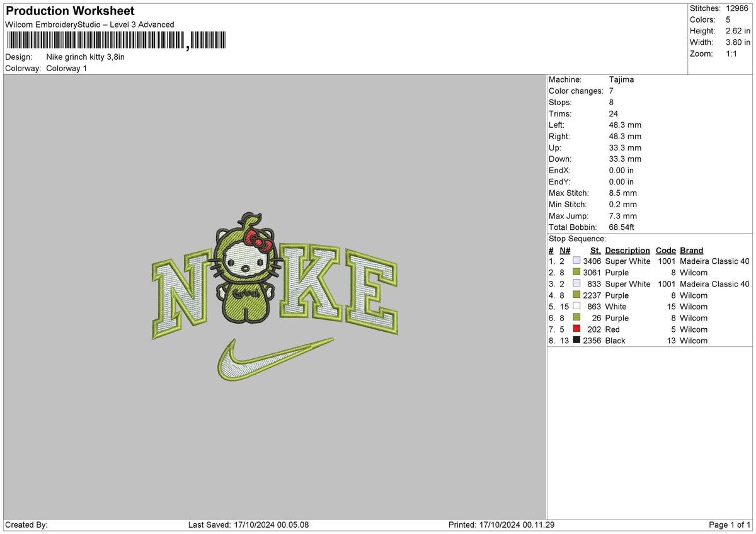
Task: Click the 48.3 mm value beside Right
Action: coord(625,136)
